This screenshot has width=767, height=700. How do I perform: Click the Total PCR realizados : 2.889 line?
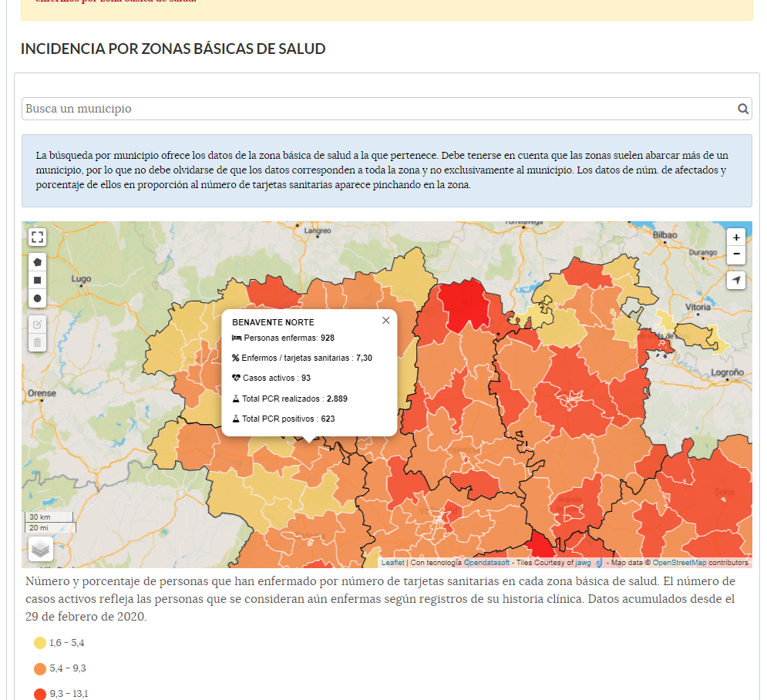290,399
